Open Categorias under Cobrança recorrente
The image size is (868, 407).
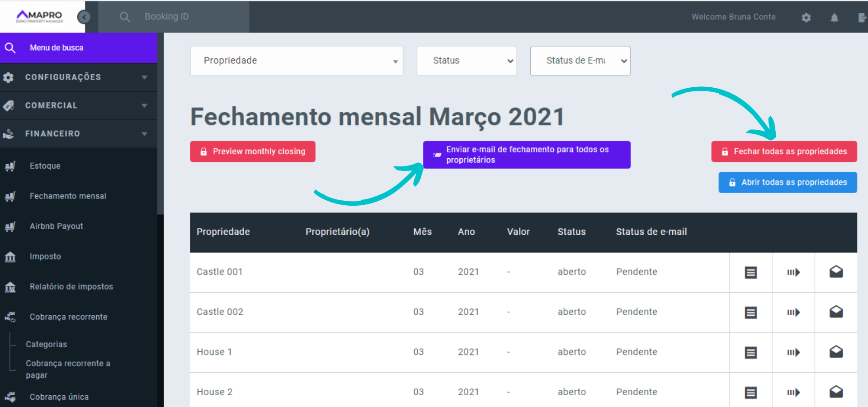tap(46, 344)
